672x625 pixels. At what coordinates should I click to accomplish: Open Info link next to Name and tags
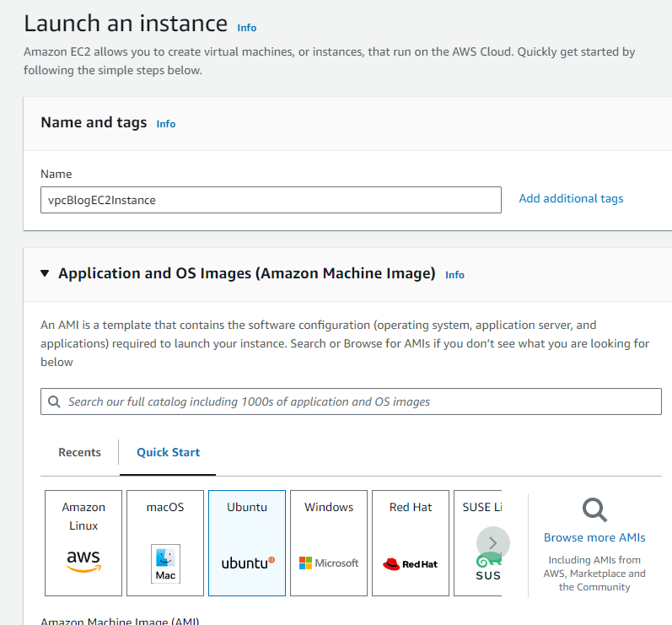(x=166, y=124)
